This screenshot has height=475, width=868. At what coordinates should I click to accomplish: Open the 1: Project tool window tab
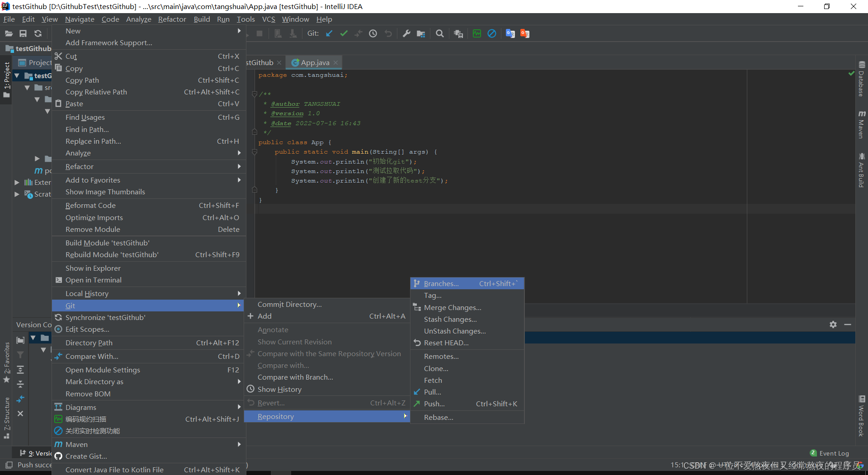7,80
